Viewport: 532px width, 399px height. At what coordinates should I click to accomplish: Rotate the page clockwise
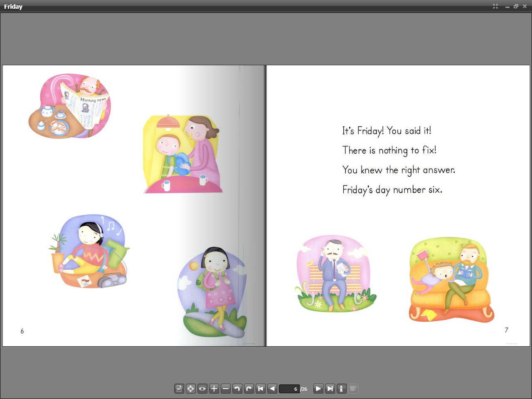point(249,389)
